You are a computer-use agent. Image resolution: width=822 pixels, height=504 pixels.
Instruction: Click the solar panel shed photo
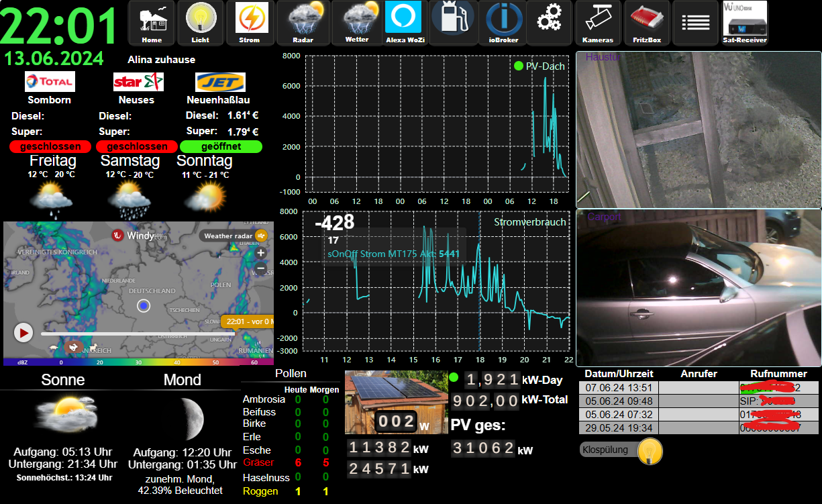click(396, 402)
